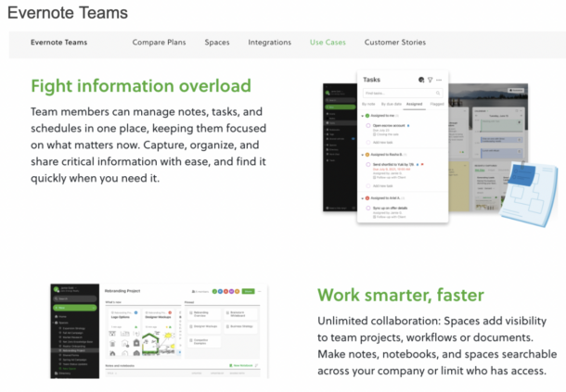Click the orange avatar beside Assigned to Rasha B.
566x392 pixels.
click(x=367, y=155)
